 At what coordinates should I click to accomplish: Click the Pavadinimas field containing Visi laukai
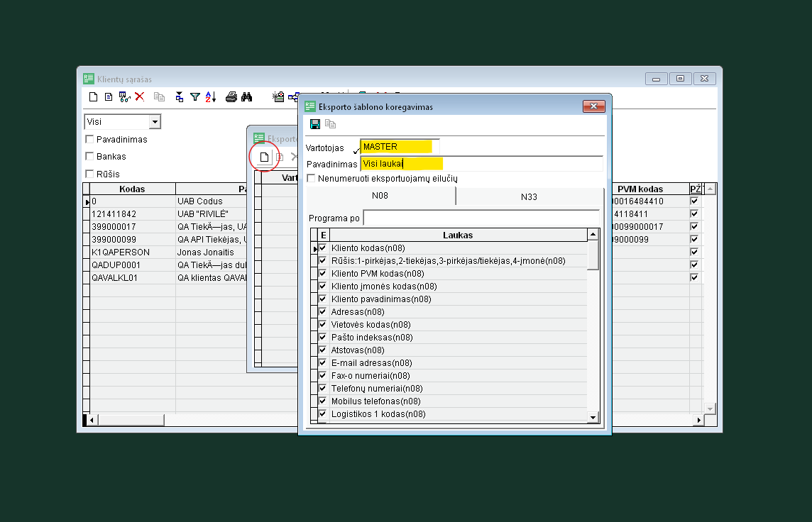pos(482,164)
